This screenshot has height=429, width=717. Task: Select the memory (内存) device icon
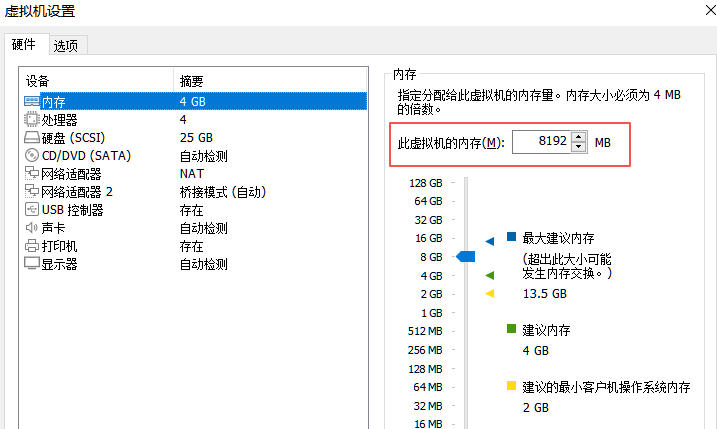31,101
